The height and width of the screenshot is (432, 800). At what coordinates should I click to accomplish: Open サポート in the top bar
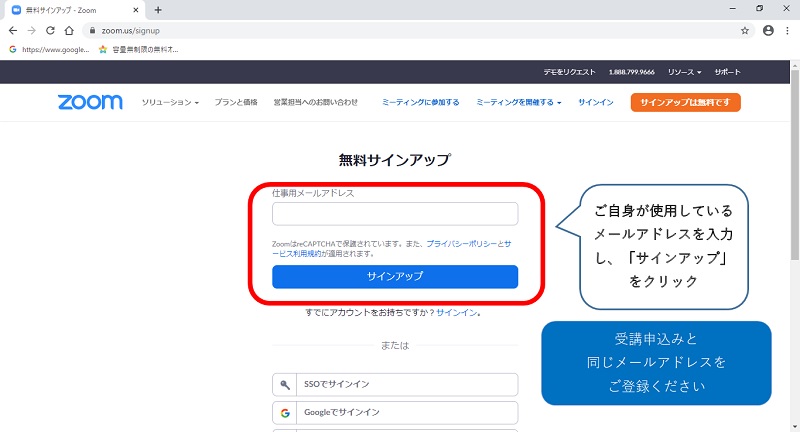tap(727, 72)
